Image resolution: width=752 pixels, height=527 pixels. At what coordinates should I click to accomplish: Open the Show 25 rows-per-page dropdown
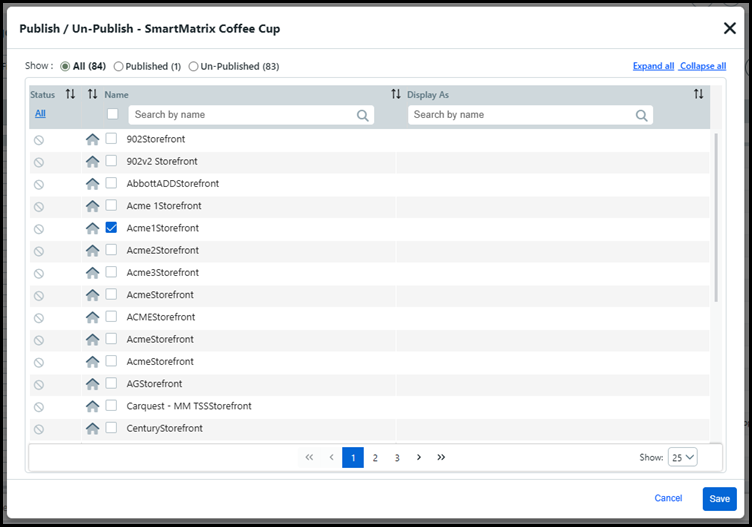click(x=683, y=457)
